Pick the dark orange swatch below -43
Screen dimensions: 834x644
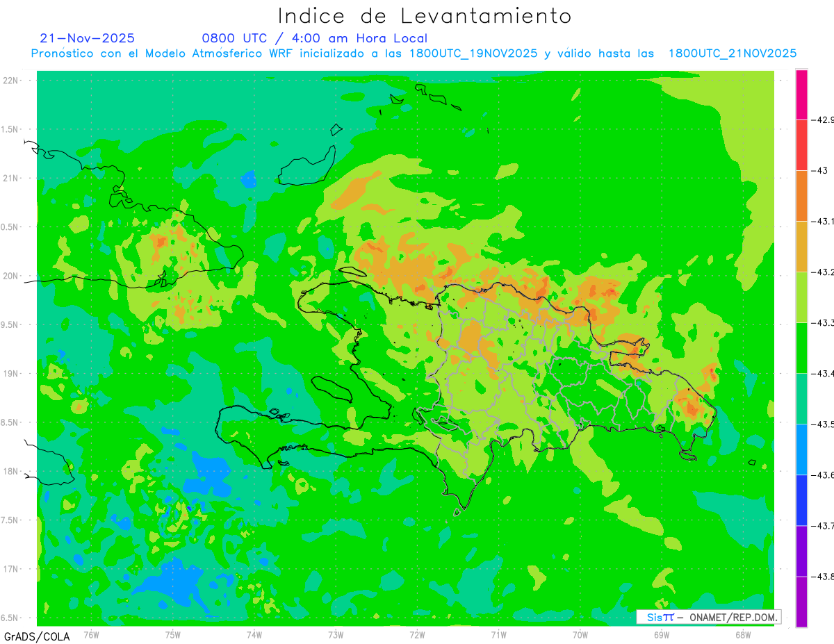[x=801, y=196]
